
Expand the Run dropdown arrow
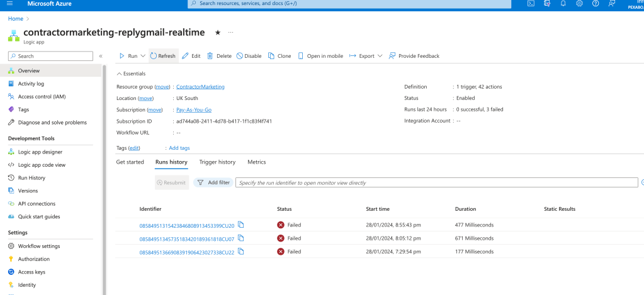[x=143, y=56]
